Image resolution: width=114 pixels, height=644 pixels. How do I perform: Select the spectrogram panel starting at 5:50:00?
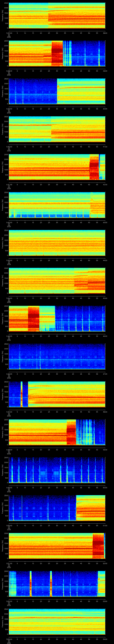tap(57, 508)
